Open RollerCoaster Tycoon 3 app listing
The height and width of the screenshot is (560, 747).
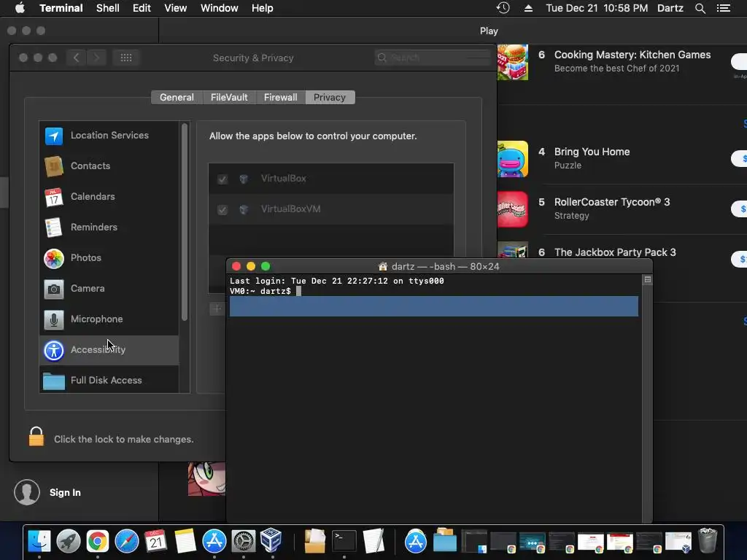612,202
